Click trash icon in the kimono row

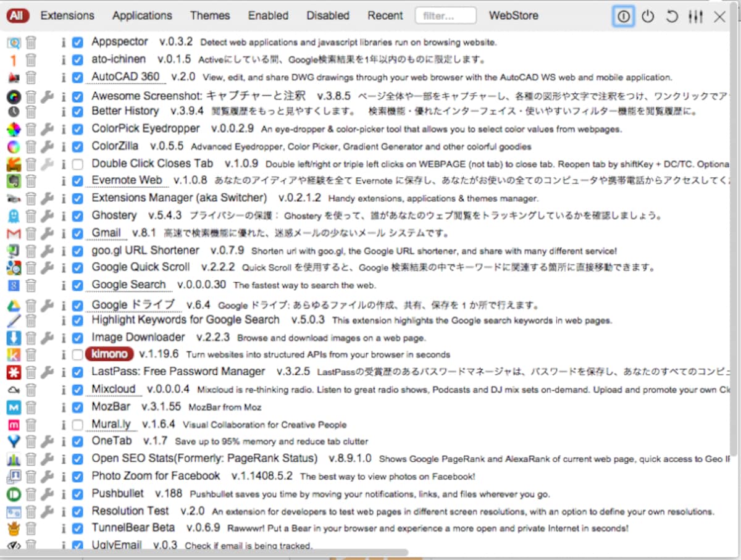pyautogui.click(x=31, y=355)
